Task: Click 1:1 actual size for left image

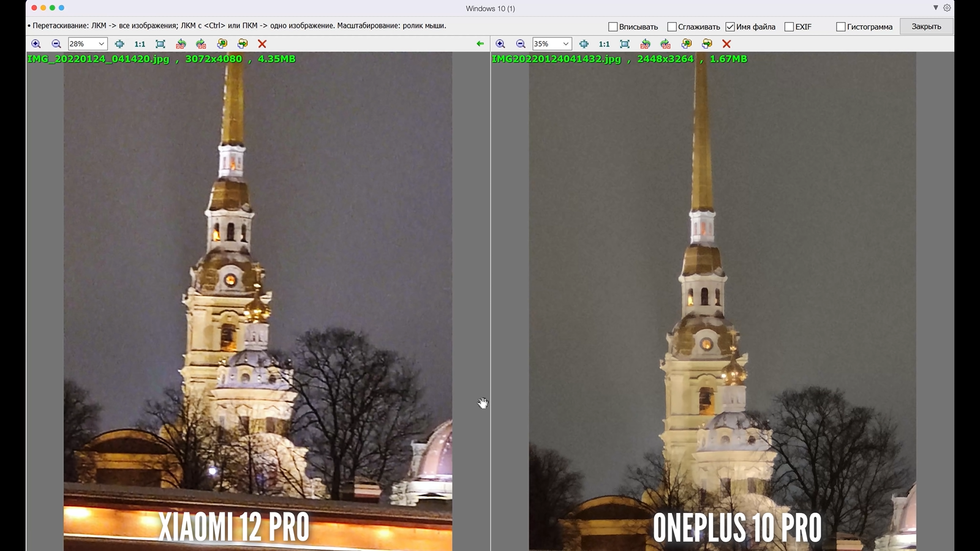Action: [x=140, y=44]
